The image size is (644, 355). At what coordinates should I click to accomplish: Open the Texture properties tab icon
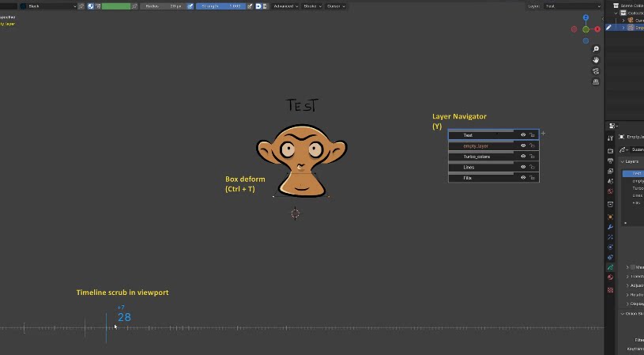pyautogui.click(x=610, y=290)
